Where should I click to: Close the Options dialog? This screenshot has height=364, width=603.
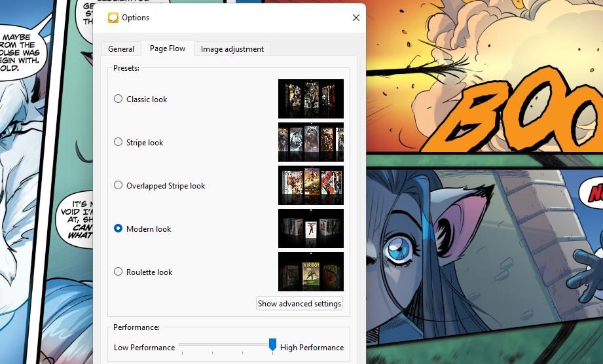click(x=356, y=18)
